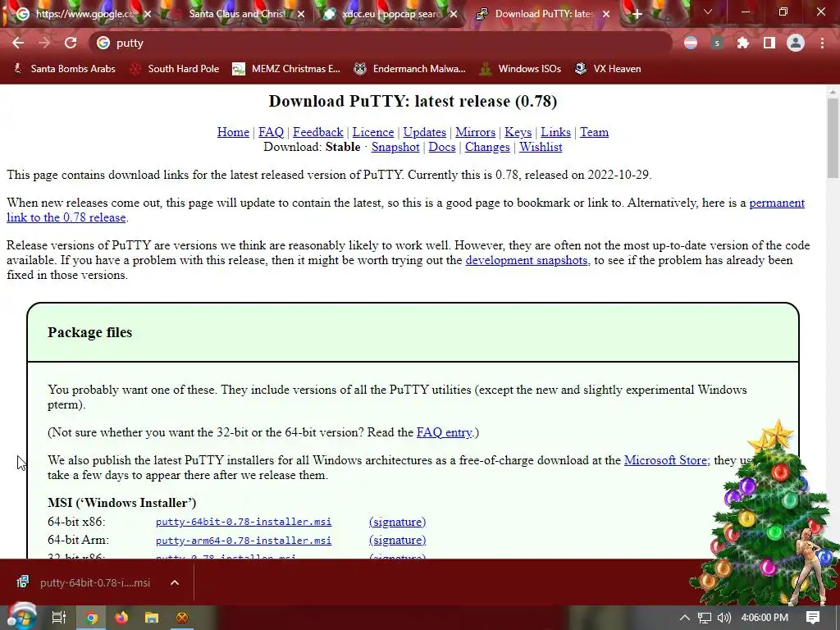Follow the Home link

tap(233, 132)
